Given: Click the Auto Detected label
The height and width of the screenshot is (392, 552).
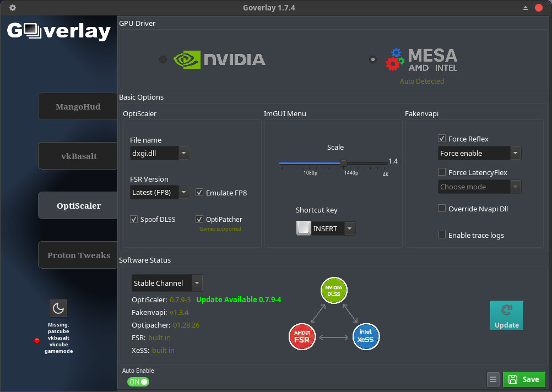Looking at the screenshot, I should (422, 81).
